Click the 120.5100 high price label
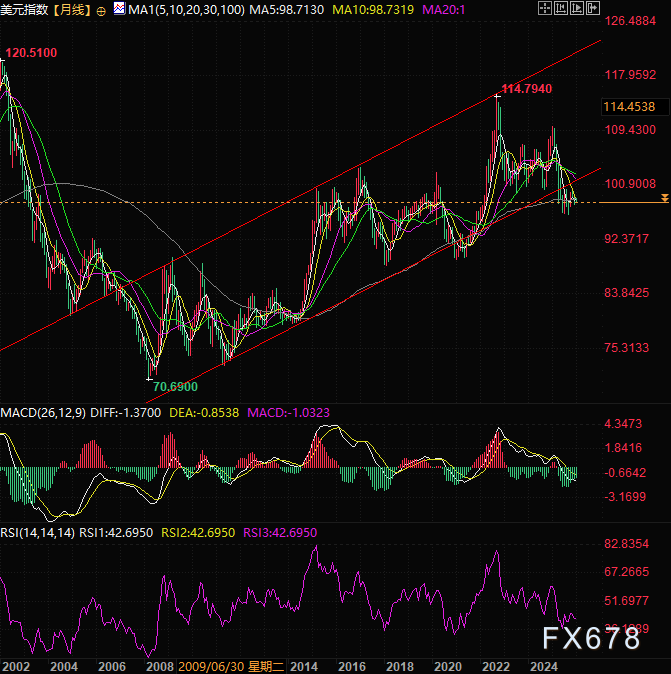Image resolution: width=671 pixels, height=674 pixels. click(x=31, y=52)
